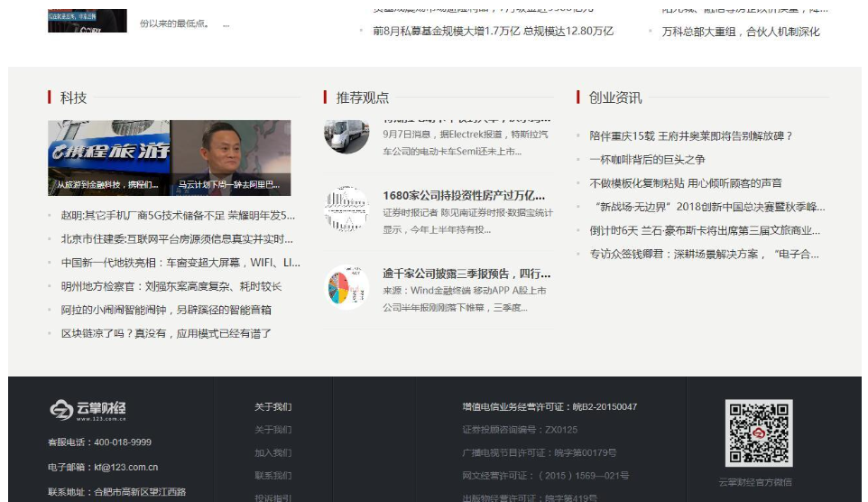This screenshot has width=868, height=502.
Task: Open article 1680家公司持投资性房产过万亿
Action: click(464, 195)
